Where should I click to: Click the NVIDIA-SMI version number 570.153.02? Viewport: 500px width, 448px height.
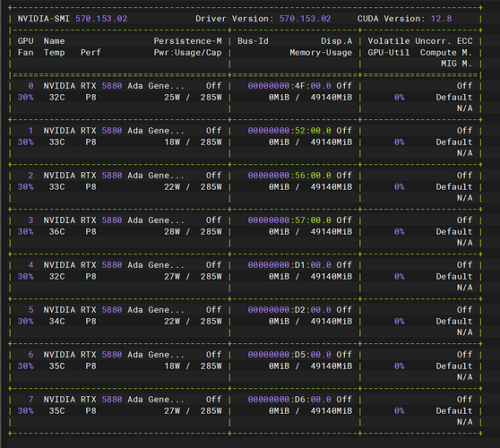click(x=101, y=19)
